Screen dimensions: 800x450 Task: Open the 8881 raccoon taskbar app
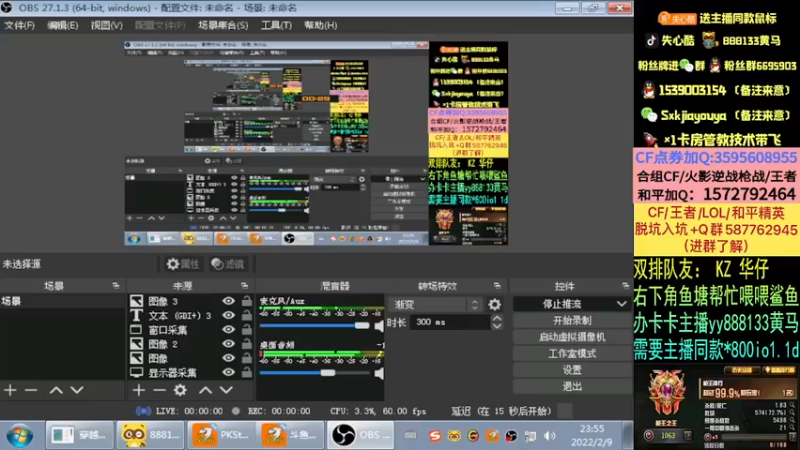pyautogui.click(x=150, y=435)
